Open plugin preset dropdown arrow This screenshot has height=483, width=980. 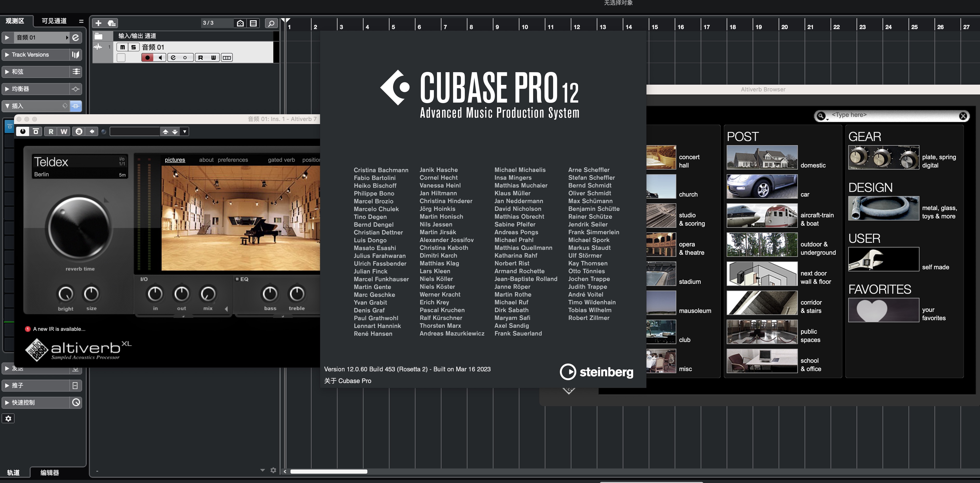pyautogui.click(x=184, y=132)
